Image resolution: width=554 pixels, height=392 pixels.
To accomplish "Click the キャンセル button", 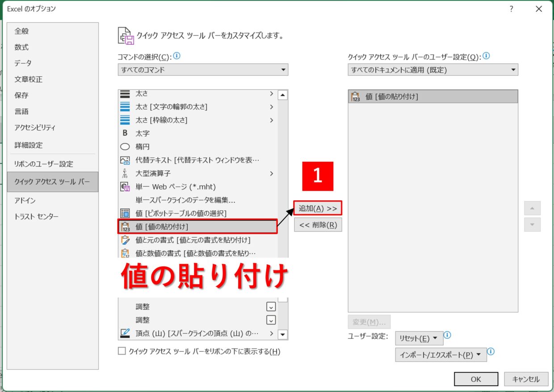I will click(x=526, y=379).
